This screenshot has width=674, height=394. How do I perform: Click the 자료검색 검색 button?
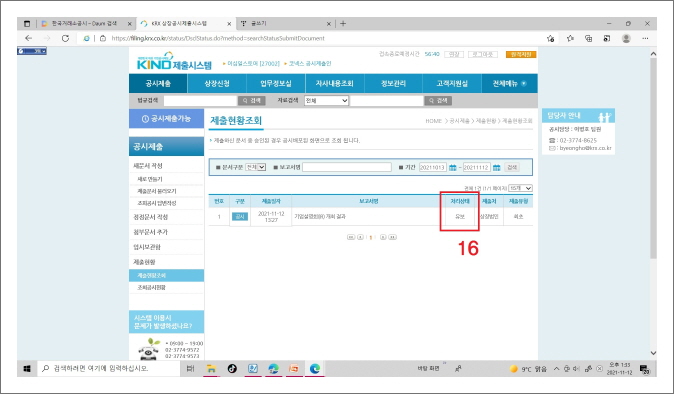point(438,101)
